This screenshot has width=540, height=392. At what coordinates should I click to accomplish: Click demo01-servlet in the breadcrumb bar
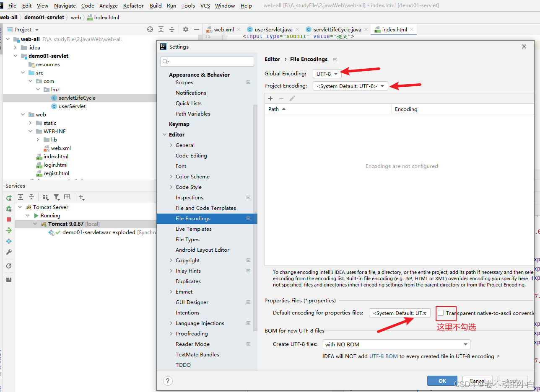(x=44, y=17)
